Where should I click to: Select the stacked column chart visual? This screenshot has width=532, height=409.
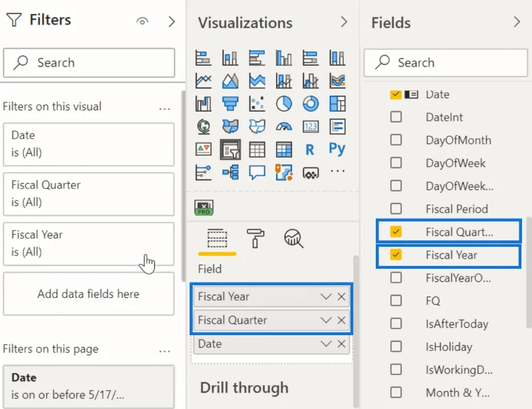230,58
